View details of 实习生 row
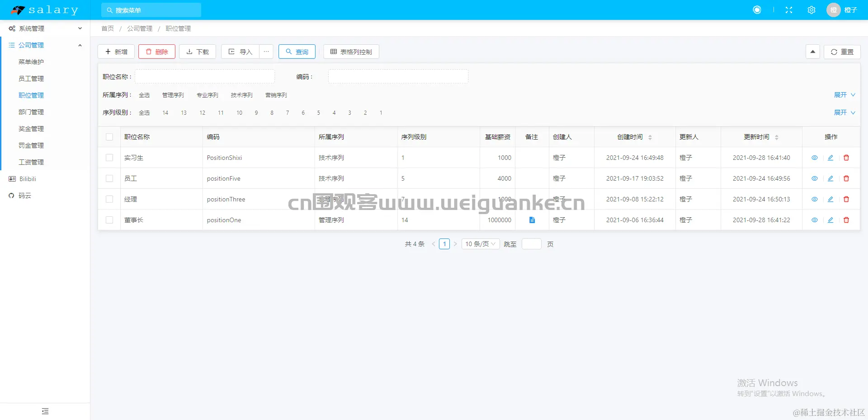The width and height of the screenshot is (868, 420). (815, 158)
